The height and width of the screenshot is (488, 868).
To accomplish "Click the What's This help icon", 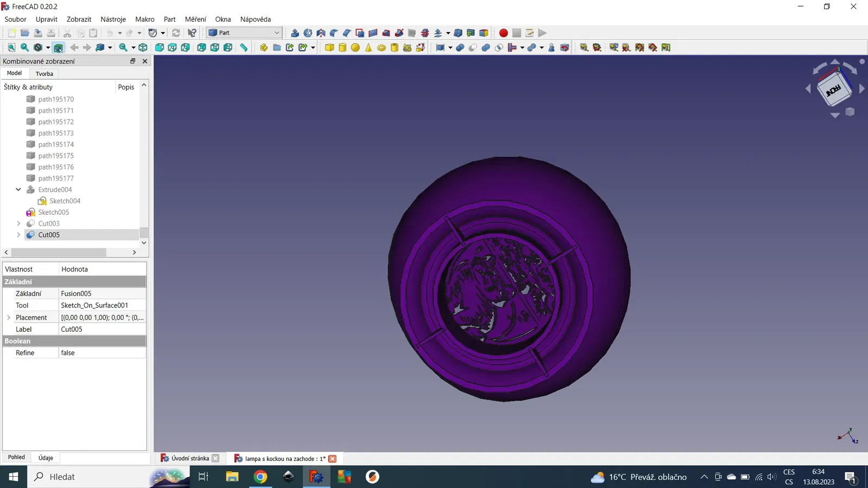I will (x=192, y=33).
